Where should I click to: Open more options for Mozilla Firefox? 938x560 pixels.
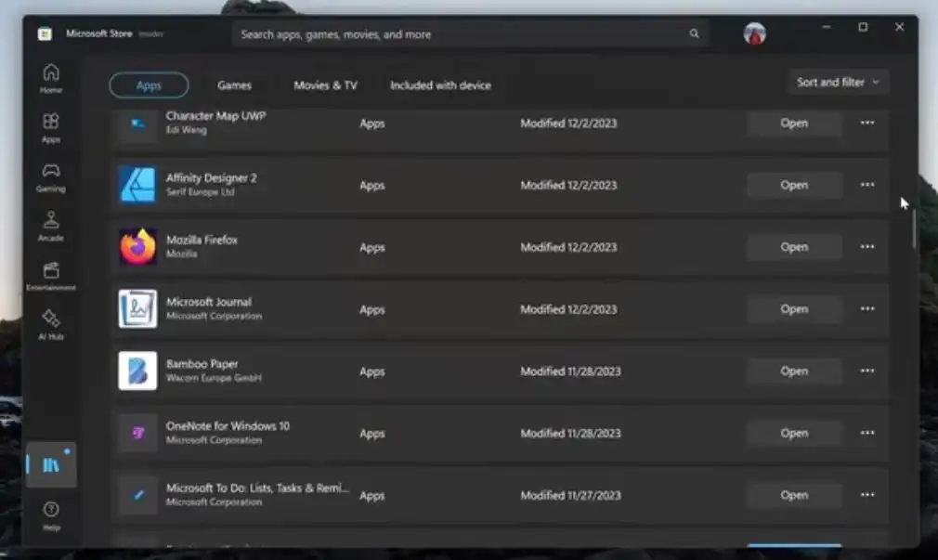point(866,247)
